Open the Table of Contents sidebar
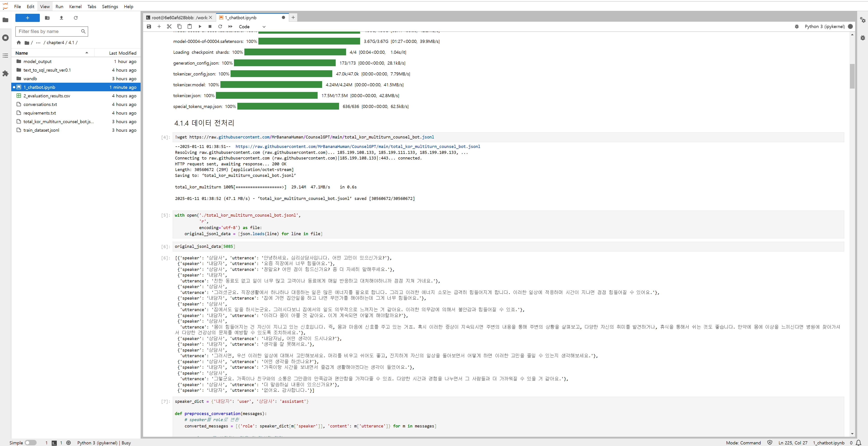This screenshot has width=868, height=446. pyautogui.click(x=5, y=56)
